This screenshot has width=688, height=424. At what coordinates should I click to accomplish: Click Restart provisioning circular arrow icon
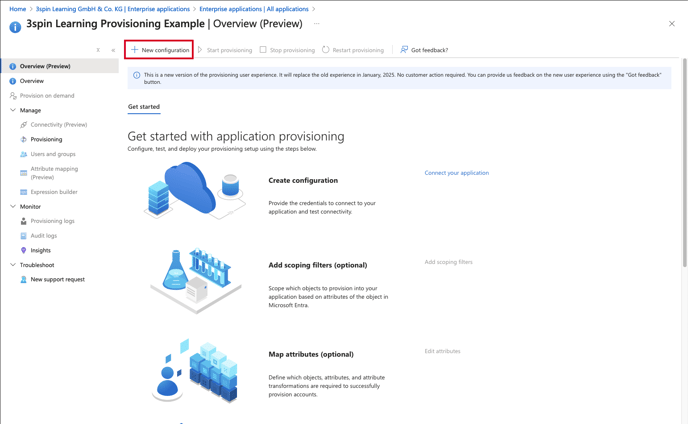point(326,50)
